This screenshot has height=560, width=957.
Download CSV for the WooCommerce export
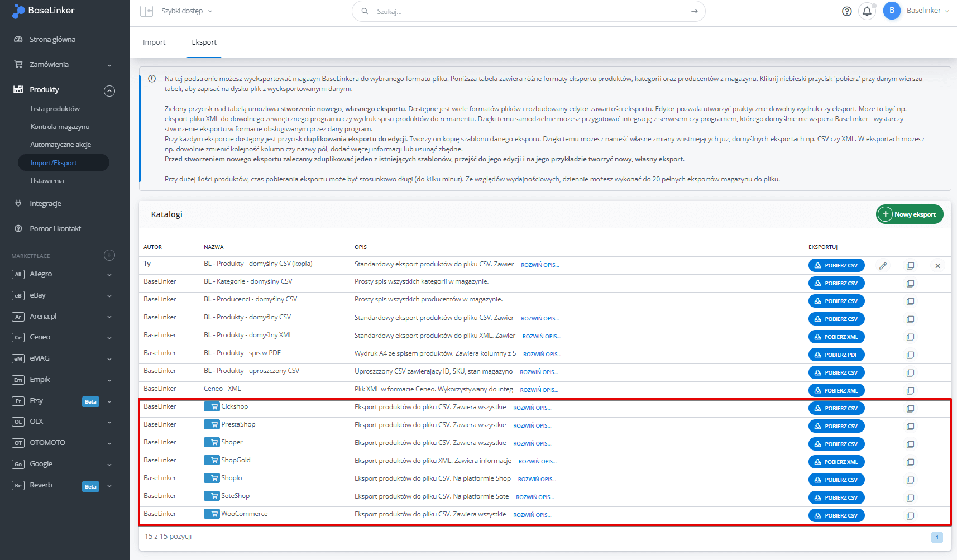click(836, 516)
